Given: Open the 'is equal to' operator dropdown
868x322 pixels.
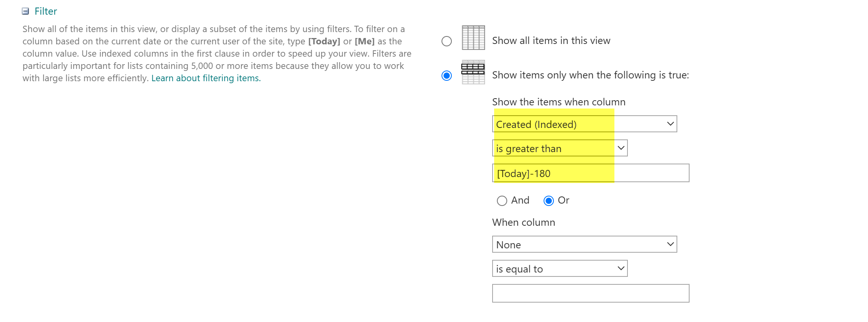Looking at the screenshot, I should pyautogui.click(x=559, y=269).
